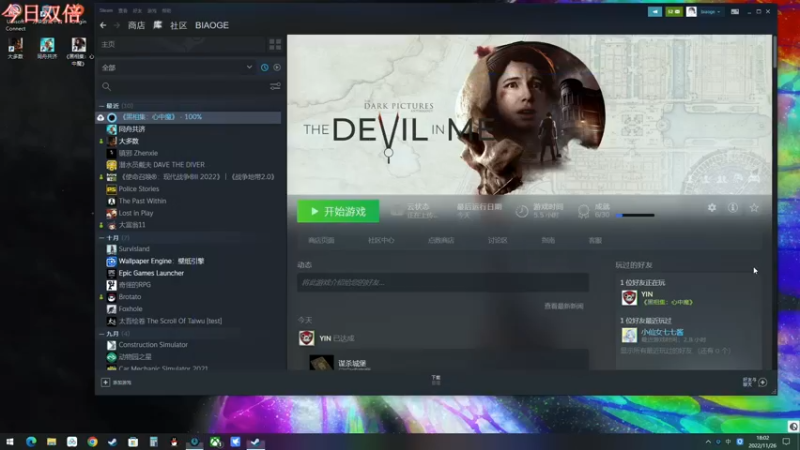This screenshot has width=800, height=450.
Task: Click the game page vertical scrollbar
Action: (x=774, y=51)
